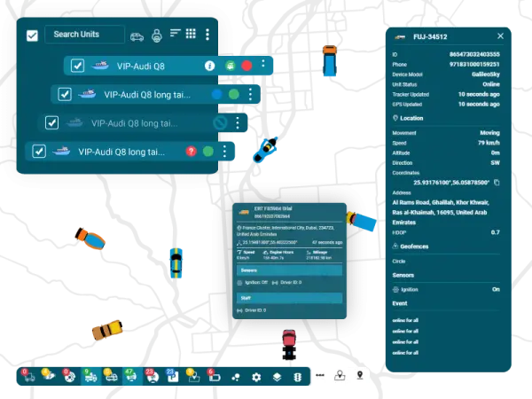The width and height of the screenshot is (532, 399).
Task: Select the yellow pickup truck marker
Action: (x=107, y=330)
